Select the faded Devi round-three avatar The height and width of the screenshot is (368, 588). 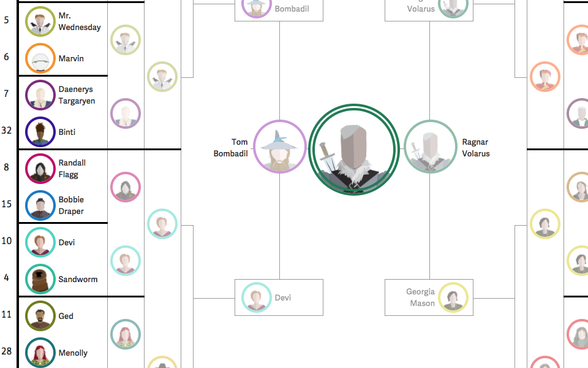click(162, 224)
